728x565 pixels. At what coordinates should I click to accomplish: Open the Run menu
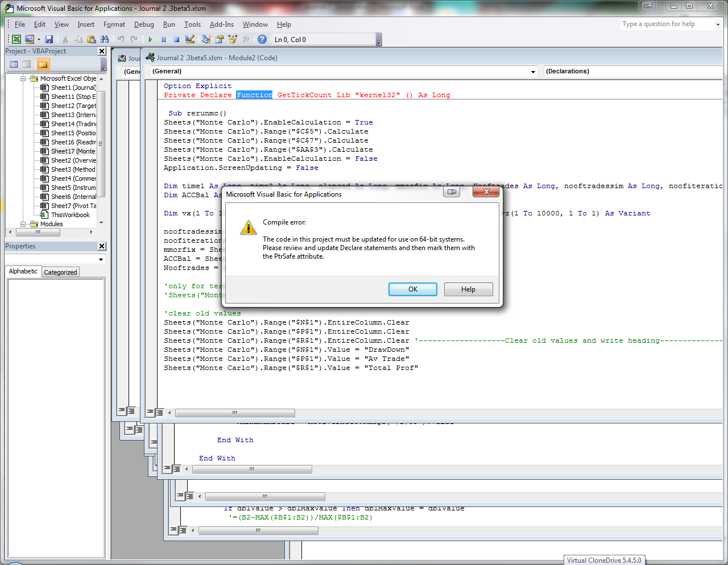pyautogui.click(x=169, y=24)
